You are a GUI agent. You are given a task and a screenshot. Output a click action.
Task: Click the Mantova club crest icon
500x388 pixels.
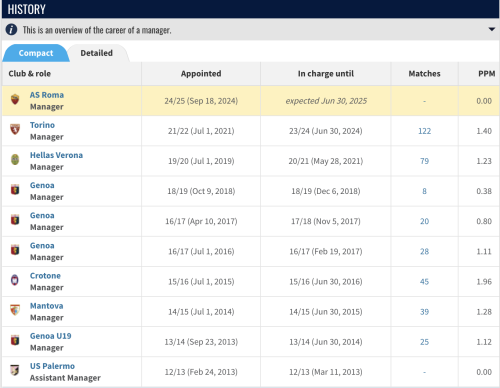(15, 310)
